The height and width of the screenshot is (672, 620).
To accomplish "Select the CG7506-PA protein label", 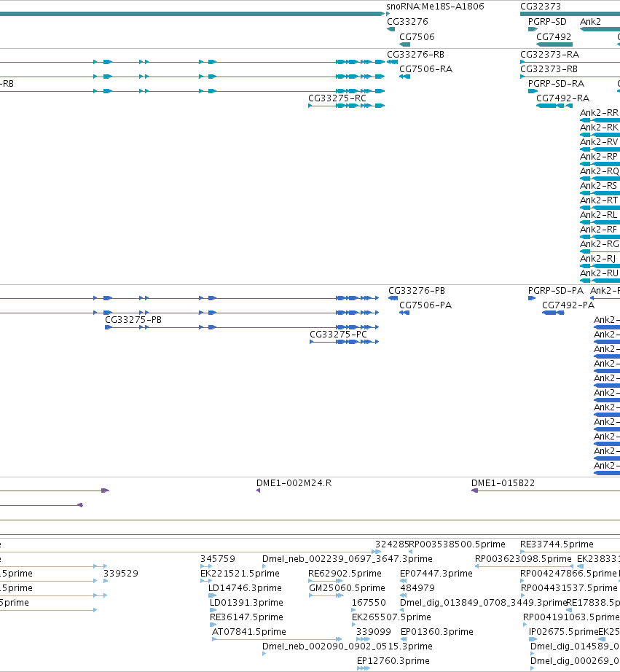I will click(425, 305).
